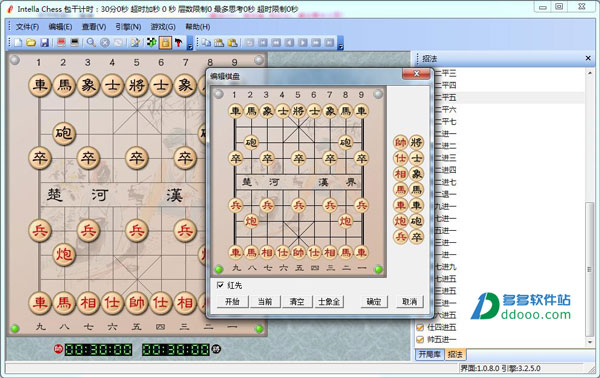
Task: Click status text 界面:1.0.8.0 引擎:3.2.5.0
Action: (x=500, y=368)
